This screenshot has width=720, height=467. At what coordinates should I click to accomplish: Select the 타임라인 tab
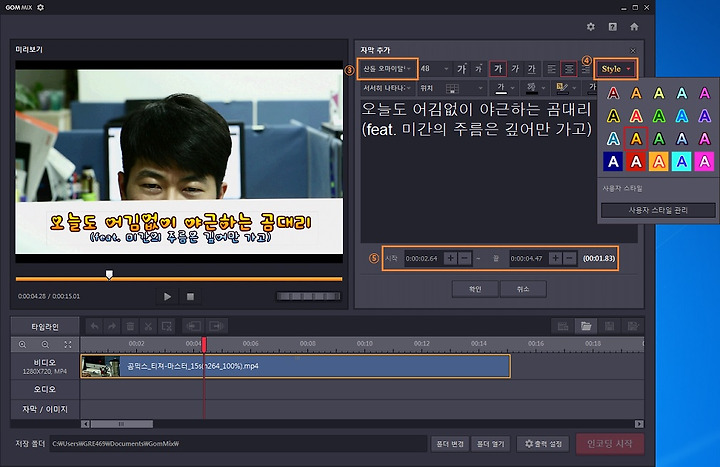(45, 326)
